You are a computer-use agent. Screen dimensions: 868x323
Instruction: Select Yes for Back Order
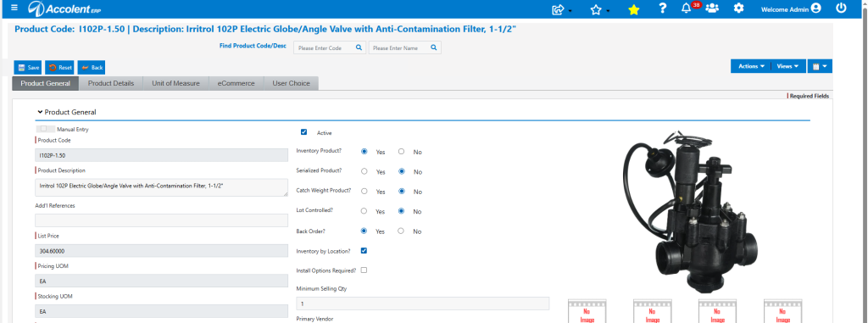[x=364, y=231]
